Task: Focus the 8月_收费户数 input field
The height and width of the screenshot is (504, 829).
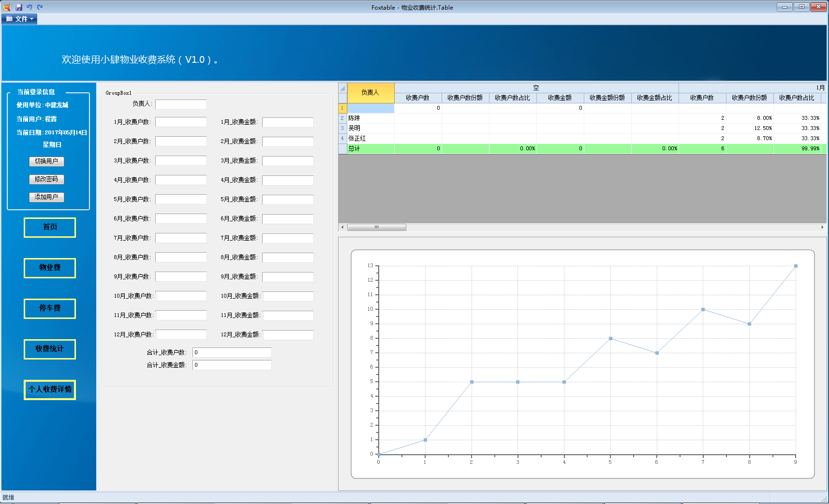Action: click(181, 258)
